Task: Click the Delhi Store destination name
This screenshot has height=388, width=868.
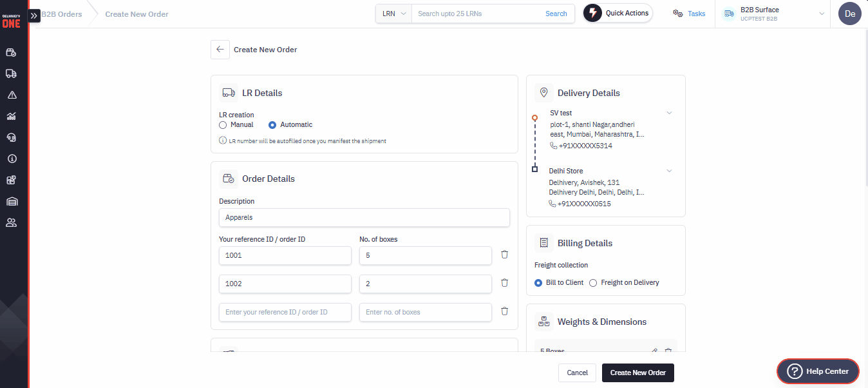Action: coord(566,171)
